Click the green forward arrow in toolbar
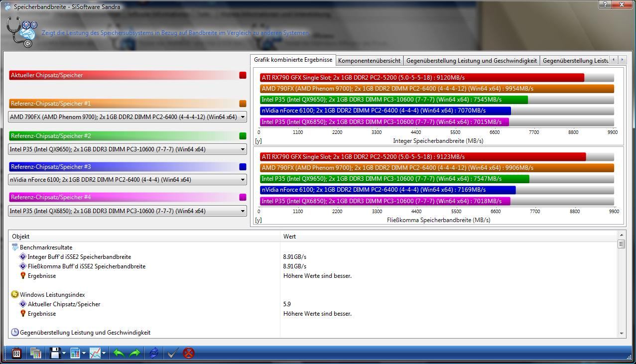 [x=134, y=353]
